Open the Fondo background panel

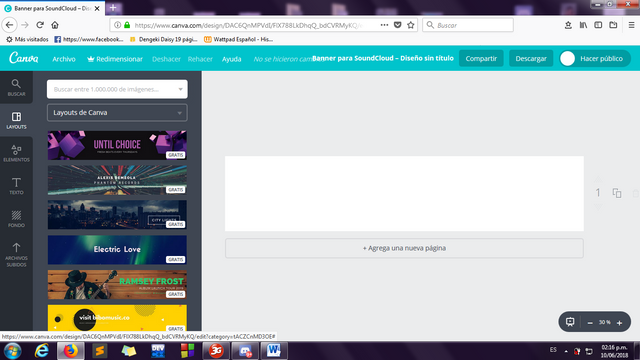[16, 218]
